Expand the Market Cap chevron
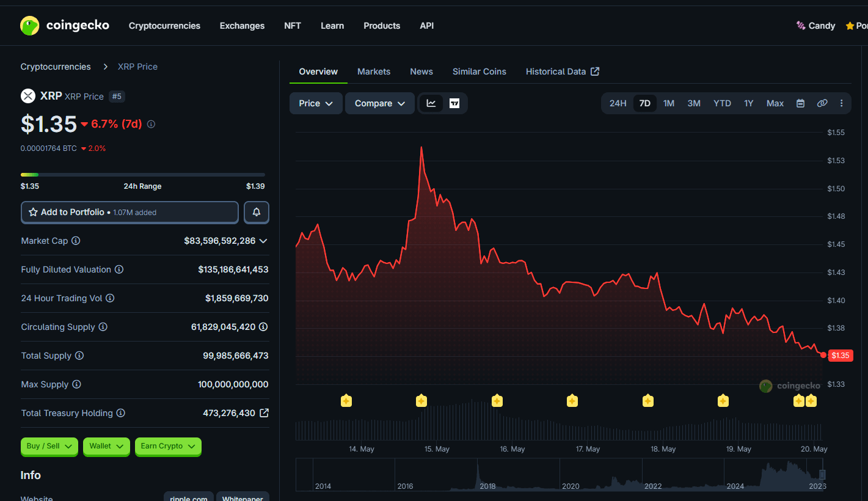The height and width of the screenshot is (501, 868). pos(263,241)
